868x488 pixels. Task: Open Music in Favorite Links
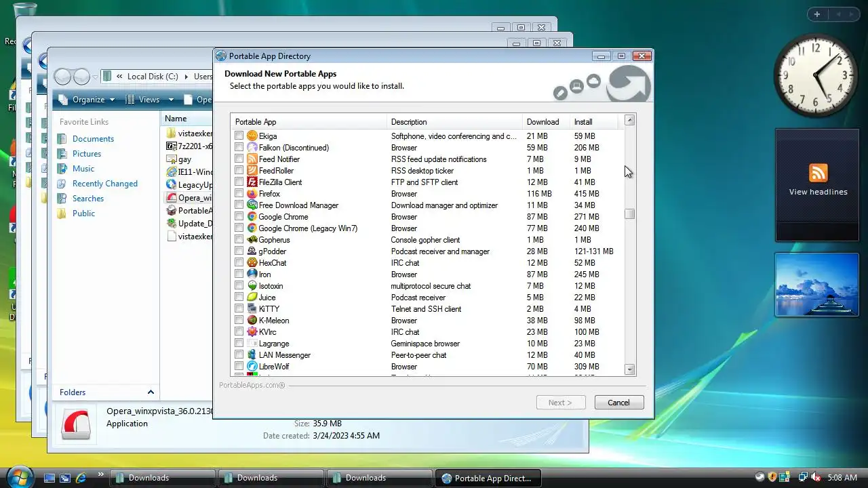click(x=83, y=169)
